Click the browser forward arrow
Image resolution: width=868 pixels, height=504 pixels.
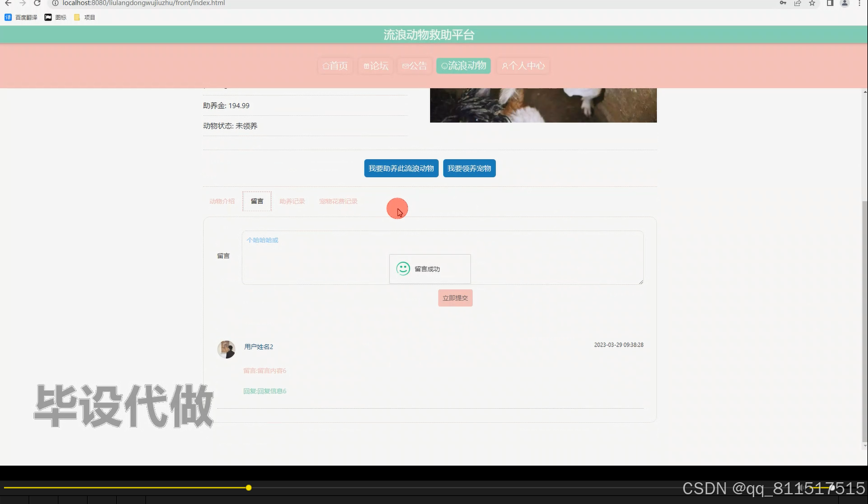(23, 3)
